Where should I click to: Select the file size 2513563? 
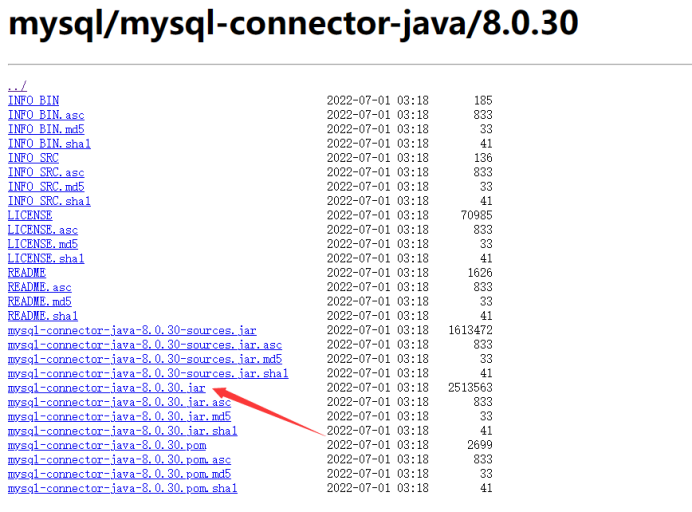470,388
